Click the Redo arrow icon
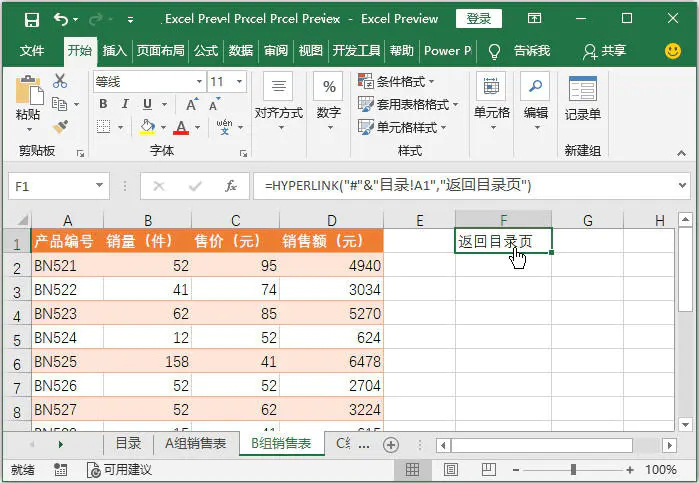This screenshot has width=699, height=483. pos(96,19)
